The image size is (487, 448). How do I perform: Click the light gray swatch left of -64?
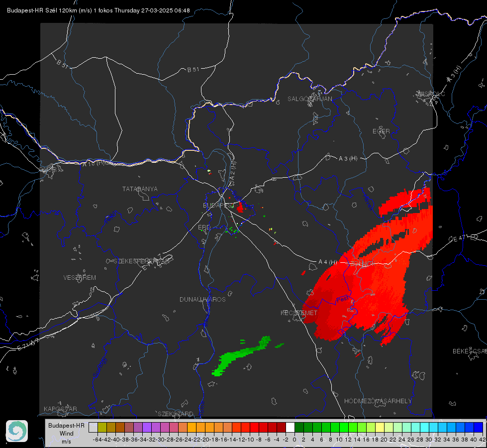click(x=93, y=428)
